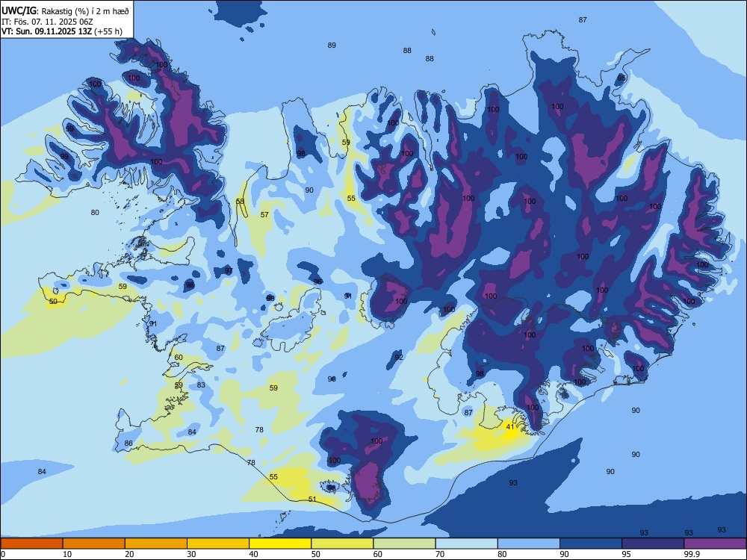Click the purple above-99.9 legend swatch

tap(715, 544)
